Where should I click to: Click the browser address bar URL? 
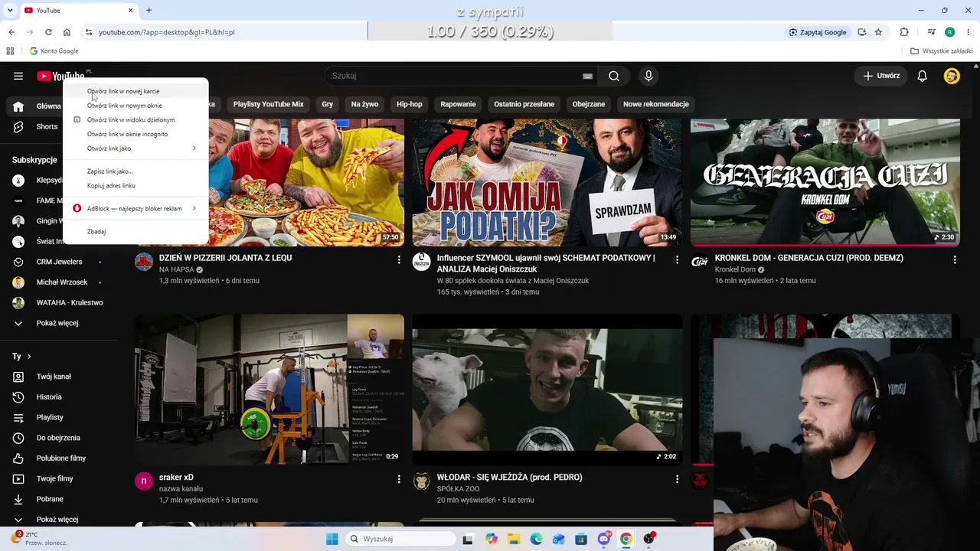click(167, 32)
